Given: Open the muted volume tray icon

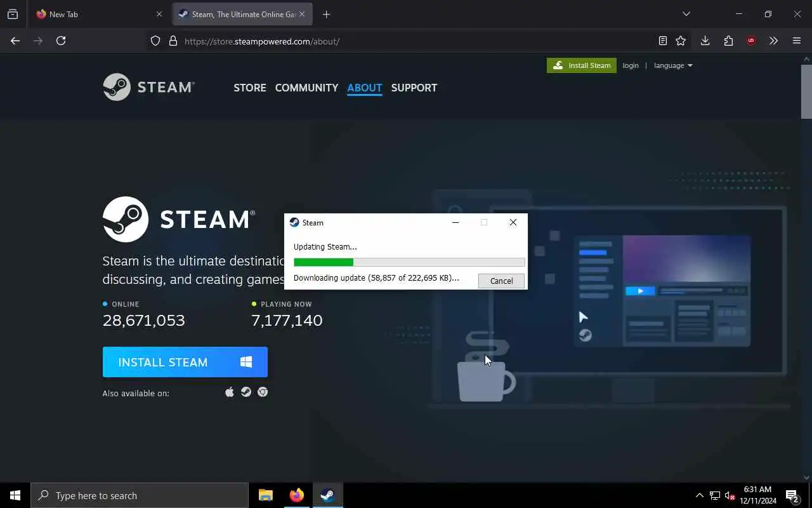Looking at the screenshot, I should pyautogui.click(x=730, y=495).
